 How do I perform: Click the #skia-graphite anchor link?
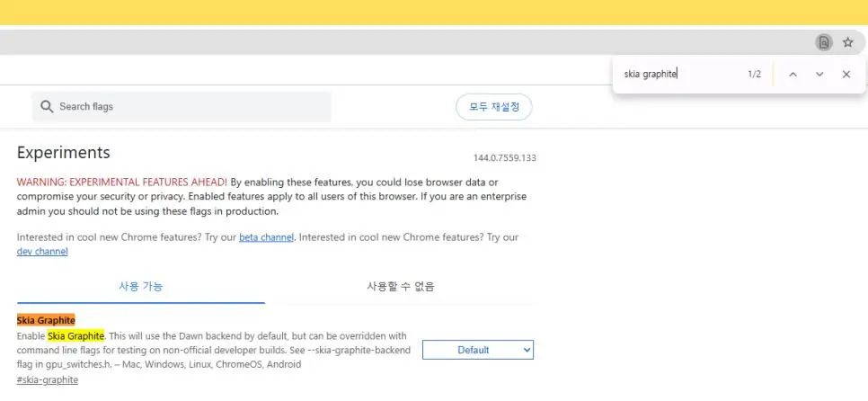coord(48,380)
